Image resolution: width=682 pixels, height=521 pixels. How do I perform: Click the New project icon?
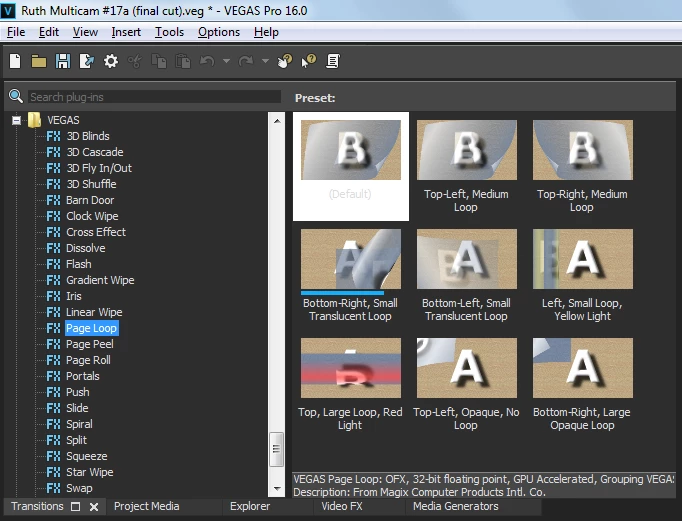(x=15, y=61)
